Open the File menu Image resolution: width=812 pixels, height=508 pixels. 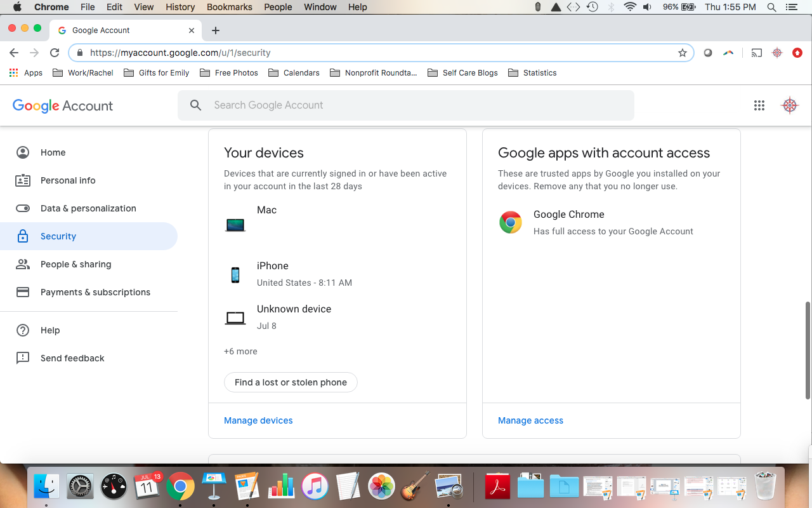click(88, 7)
